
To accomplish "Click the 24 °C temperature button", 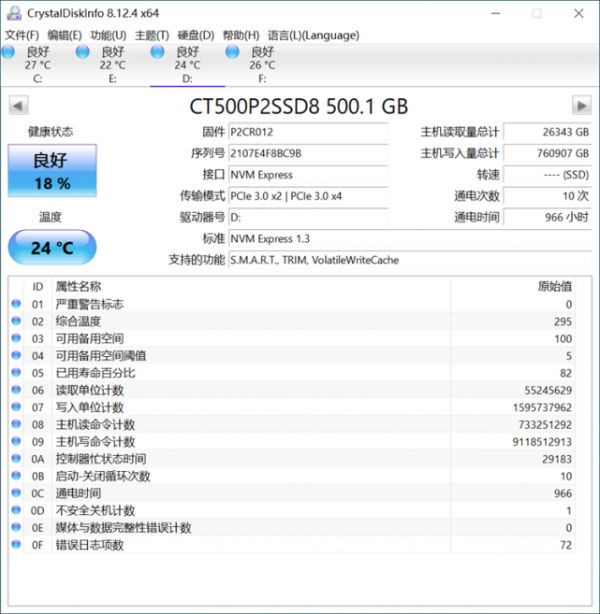I will [x=52, y=247].
